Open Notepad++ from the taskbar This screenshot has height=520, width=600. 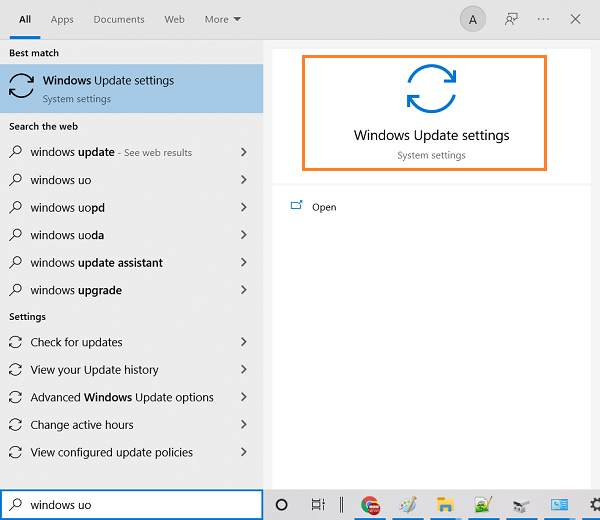(483, 505)
